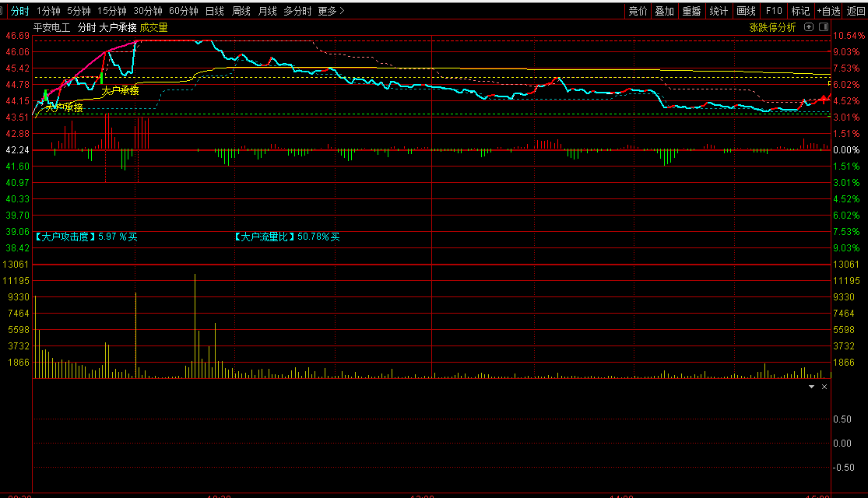Open the bottom sub-panel dropdown triangle
The width and height of the screenshot is (868, 498).
point(811,387)
